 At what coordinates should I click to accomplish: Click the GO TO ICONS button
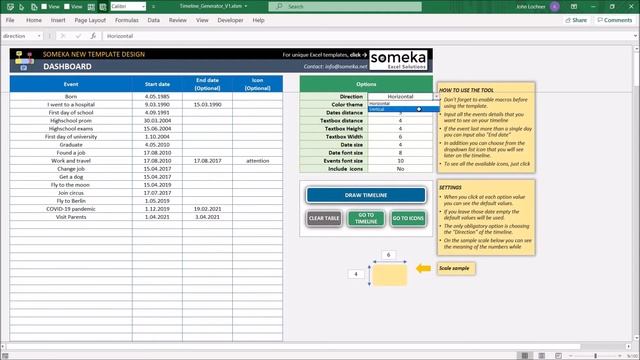coord(408,218)
